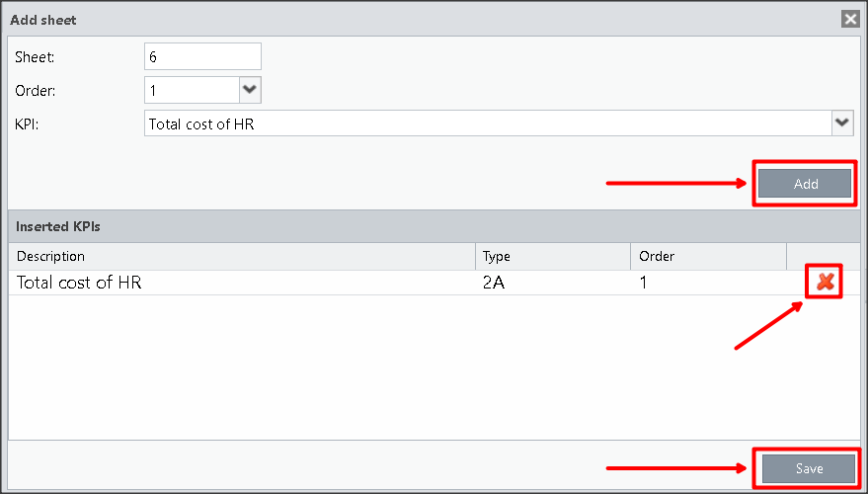
Task: Open the Order dropdown arrow
Action: [x=250, y=90]
